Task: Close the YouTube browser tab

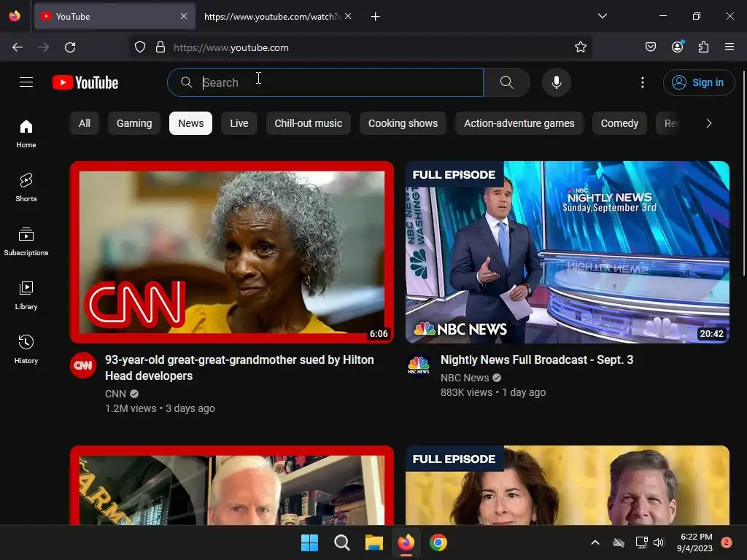Action: 184,16
